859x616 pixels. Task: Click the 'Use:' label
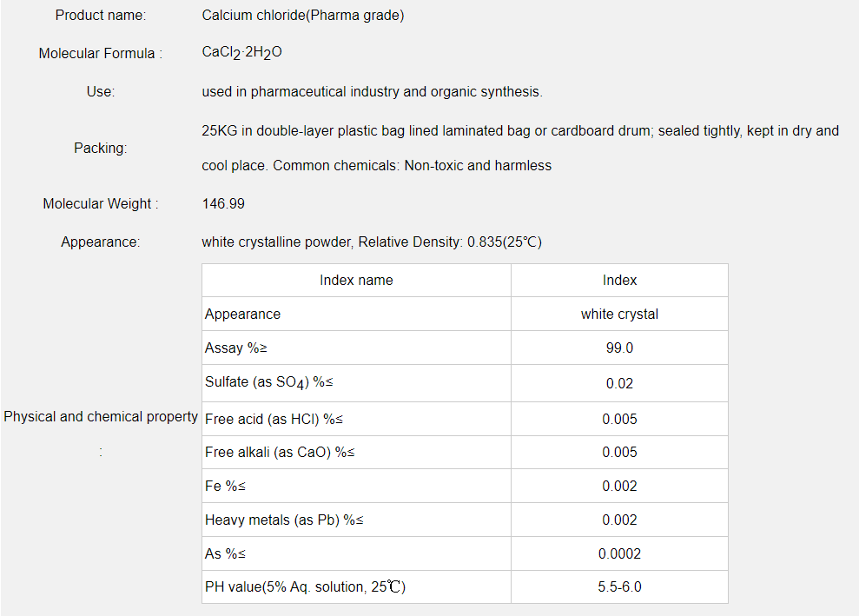101,92
